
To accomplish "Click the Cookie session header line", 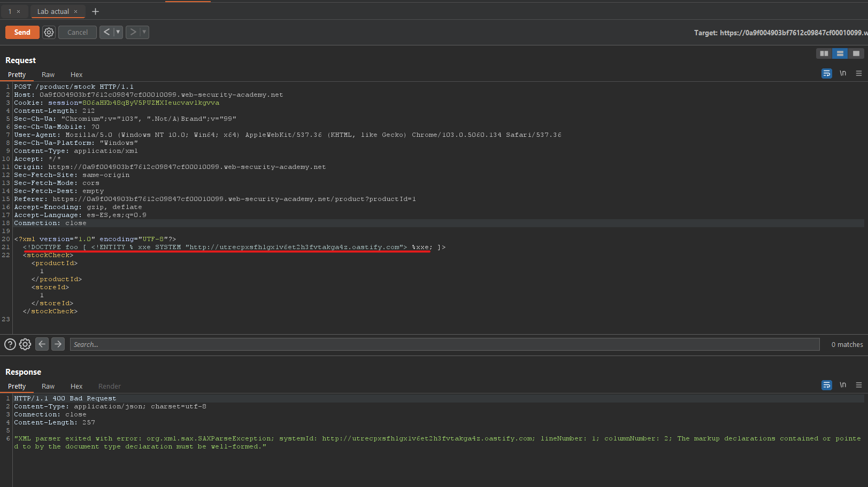I will tap(117, 103).
